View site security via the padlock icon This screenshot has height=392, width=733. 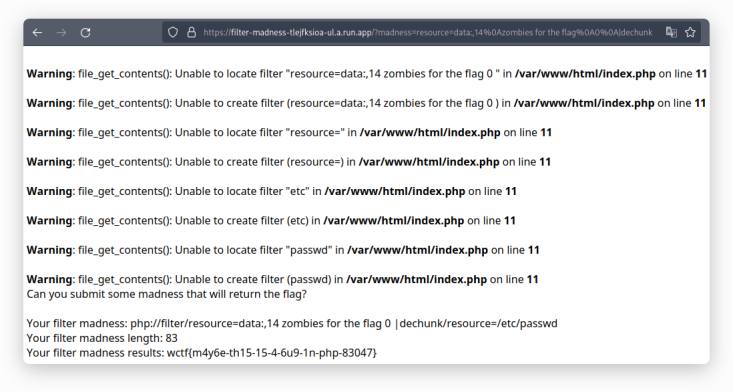[191, 32]
